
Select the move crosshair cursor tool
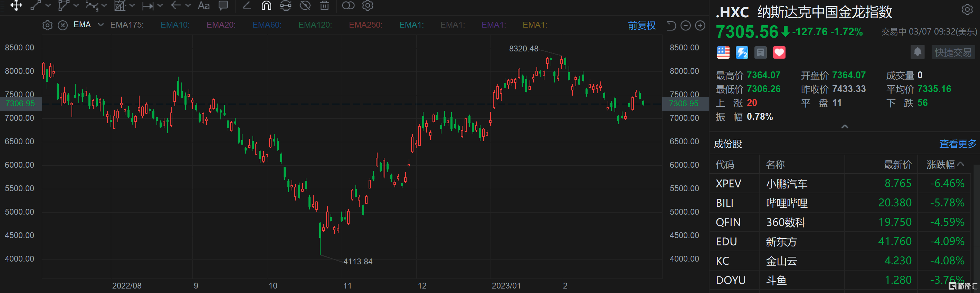tap(16, 6)
